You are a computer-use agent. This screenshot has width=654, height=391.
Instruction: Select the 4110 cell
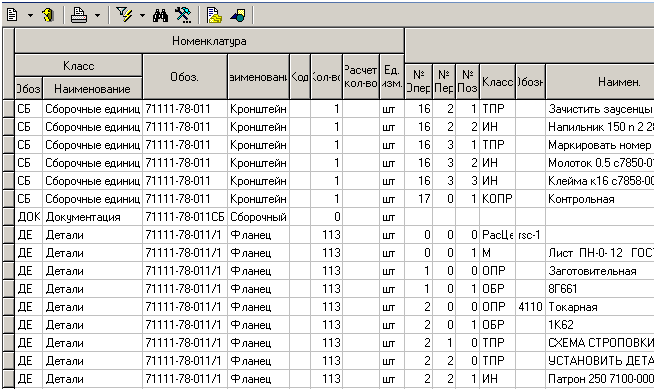click(x=530, y=307)
